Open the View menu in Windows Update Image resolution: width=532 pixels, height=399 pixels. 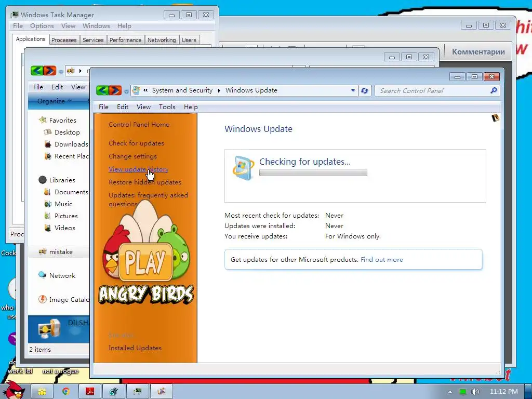(x=143, y=107)
